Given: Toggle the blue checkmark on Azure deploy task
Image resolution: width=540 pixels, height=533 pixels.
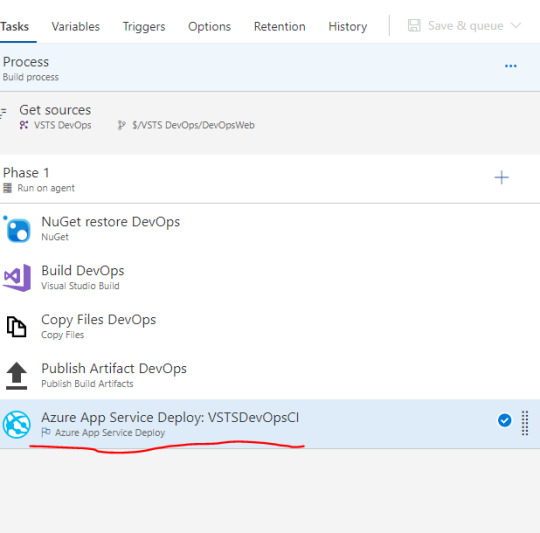Looking at the screenshot, I should coord(505,420).
